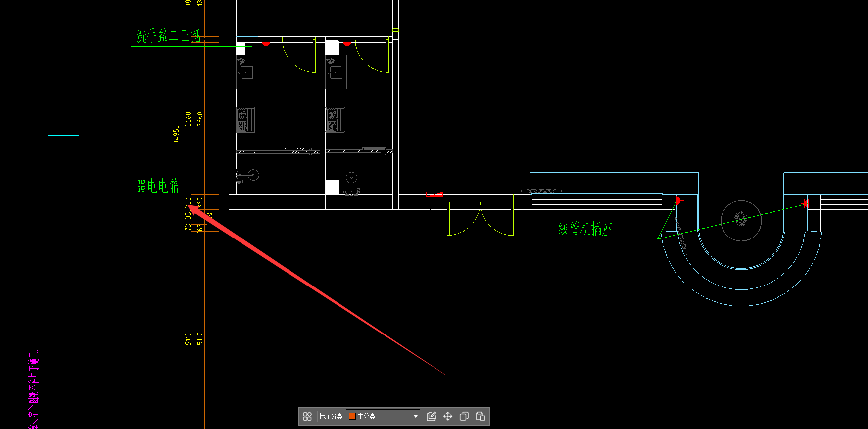The height and width of the screenshot is (429, 868).
Task: Click the copy annotation icon
Action: (464, 416)
